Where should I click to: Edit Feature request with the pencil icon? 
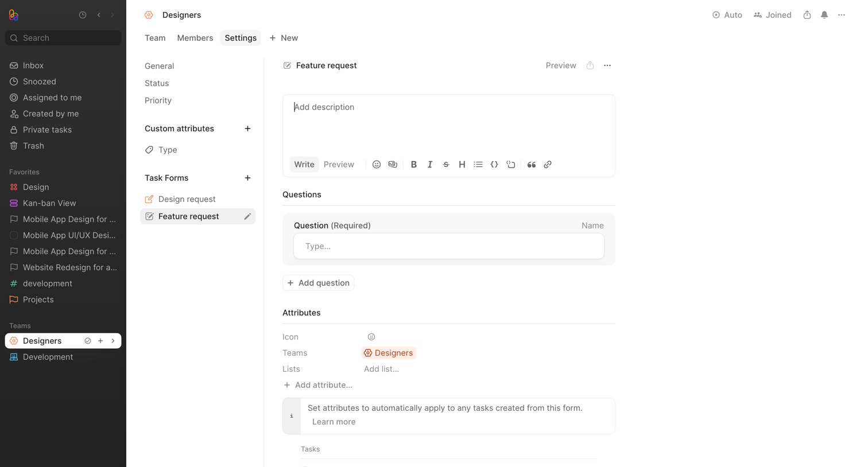247,216
